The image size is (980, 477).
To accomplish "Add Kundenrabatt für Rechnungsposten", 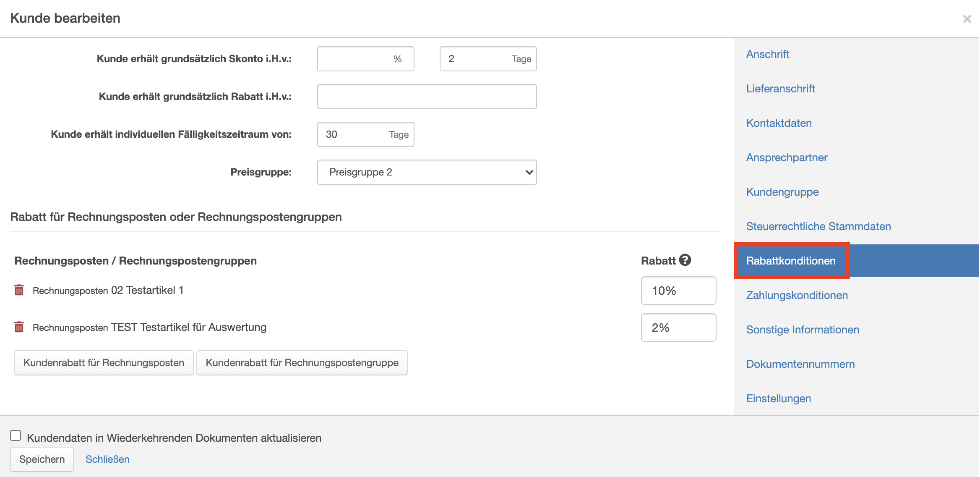I will [x=104, y=363].
